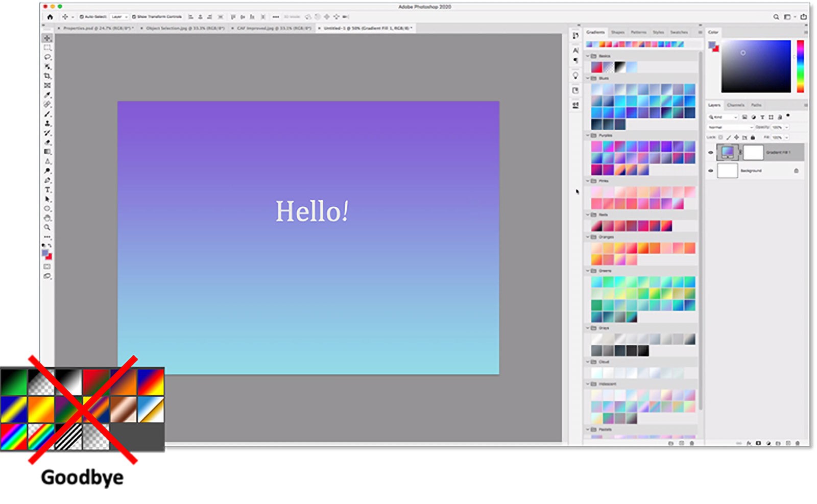The height and width of the screenshot is (504, 817).
Task: Select the Lasso tool
Action: (x=47, y=57)
